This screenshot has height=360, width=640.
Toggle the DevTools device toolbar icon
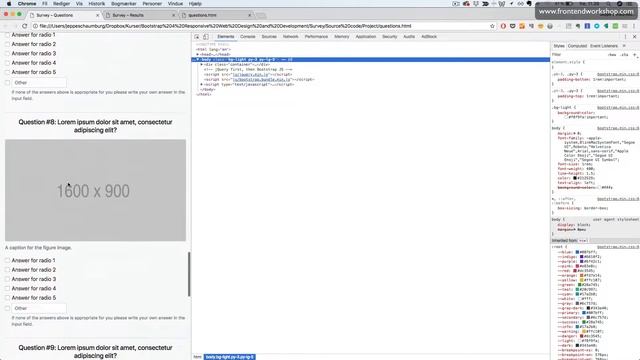tap(206, 37)
